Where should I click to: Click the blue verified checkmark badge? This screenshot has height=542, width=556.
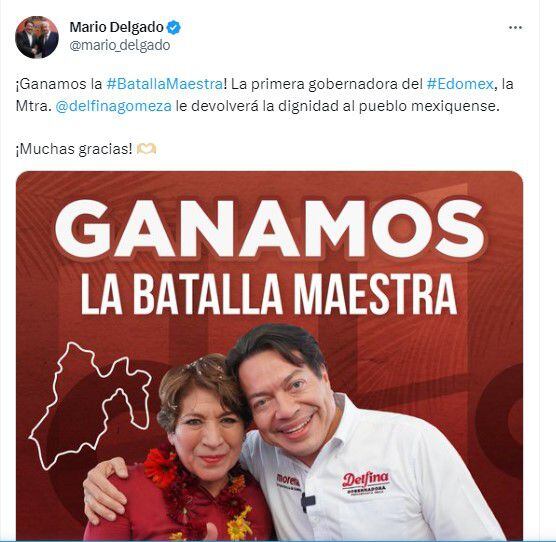(174, 27)
